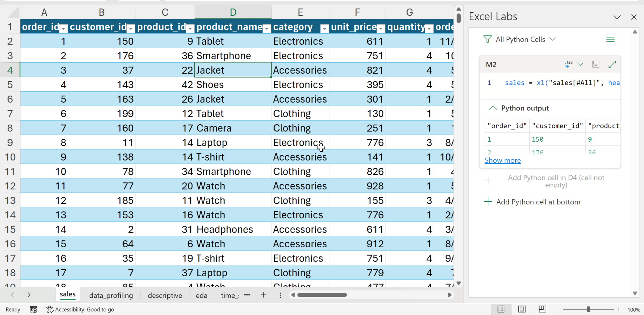The height and width of the screenshot is (315, 644).
Task: Collapse the Python output section
Action: [493, 108]
